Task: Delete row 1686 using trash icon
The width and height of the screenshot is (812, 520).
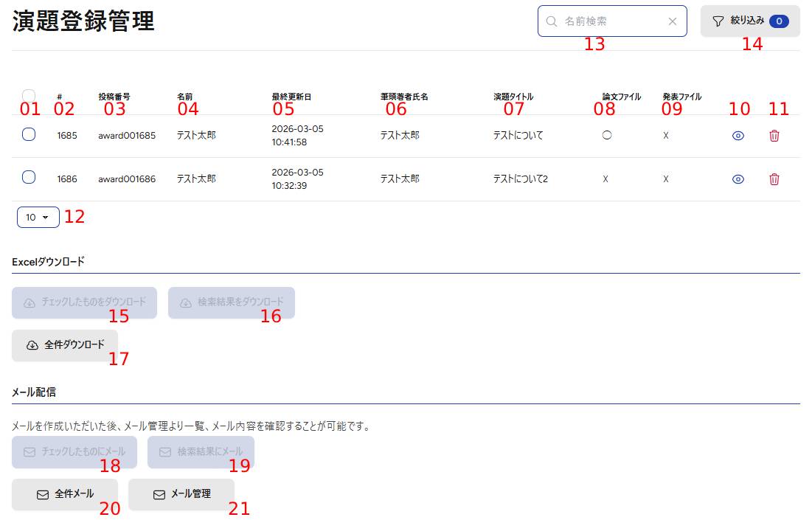Action: pos(774,179)
